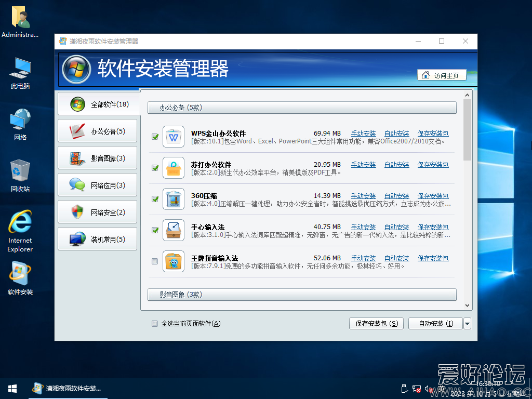Click the volume icon in system tray
The width and height of the screenshot is (532, 399).
[428, 388]
